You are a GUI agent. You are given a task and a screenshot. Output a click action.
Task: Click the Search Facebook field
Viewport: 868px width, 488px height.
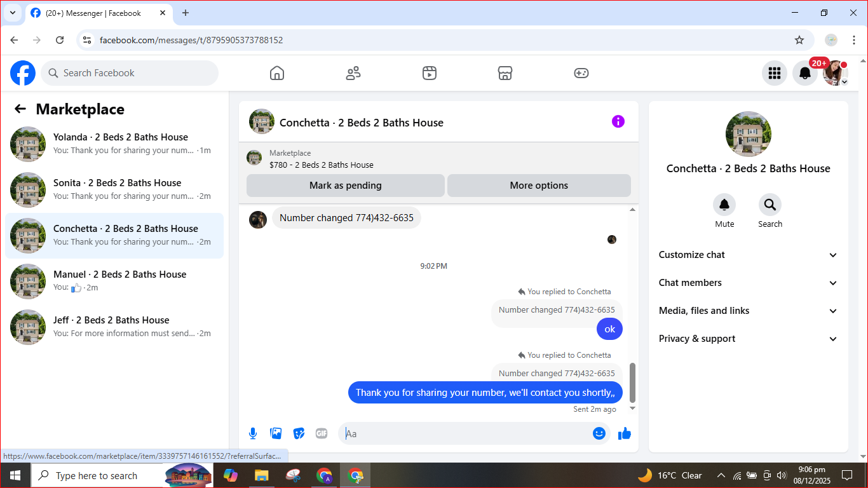pyautogui.click(x=130, y=73)
